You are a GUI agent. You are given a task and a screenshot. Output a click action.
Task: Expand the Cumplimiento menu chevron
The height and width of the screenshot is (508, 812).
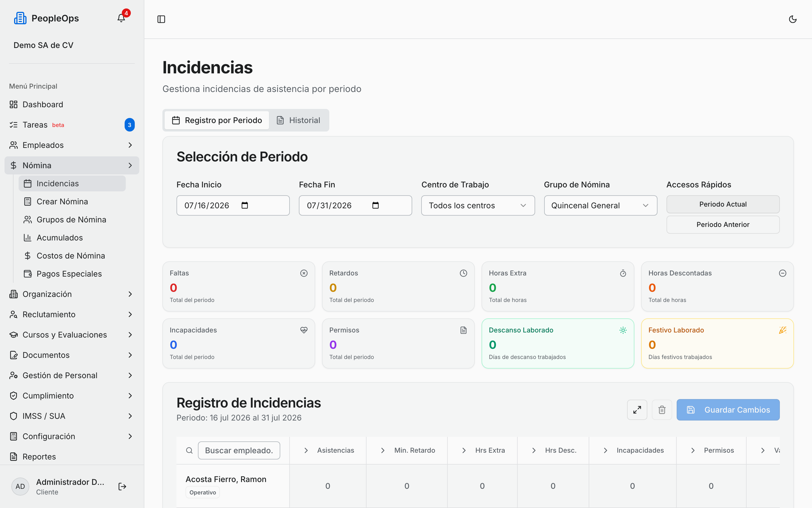point(130,396)
